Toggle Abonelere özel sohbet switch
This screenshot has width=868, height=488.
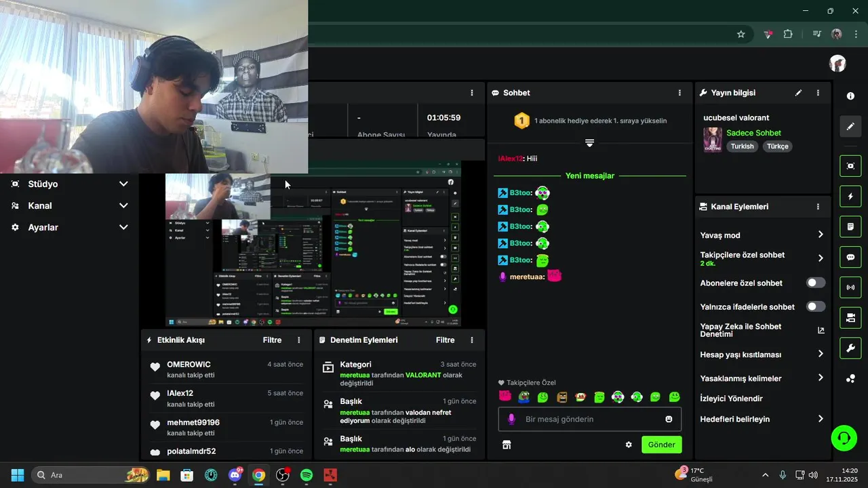[x=816, y=283]
